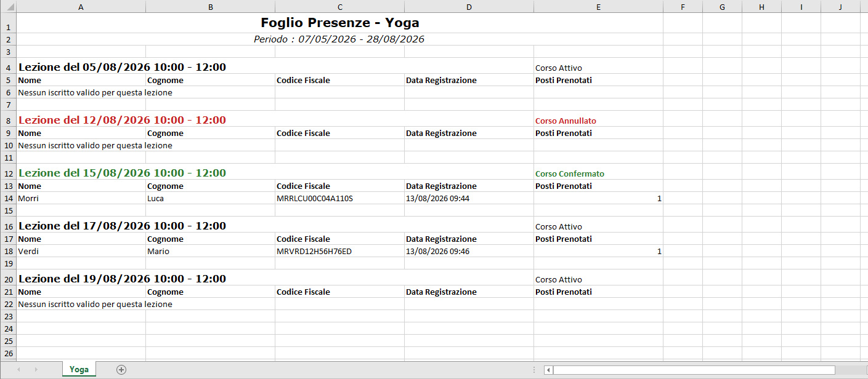Screen dimensions: 868x379
Task: Add a new sheet with plus icon
Action: click(121, 370)
